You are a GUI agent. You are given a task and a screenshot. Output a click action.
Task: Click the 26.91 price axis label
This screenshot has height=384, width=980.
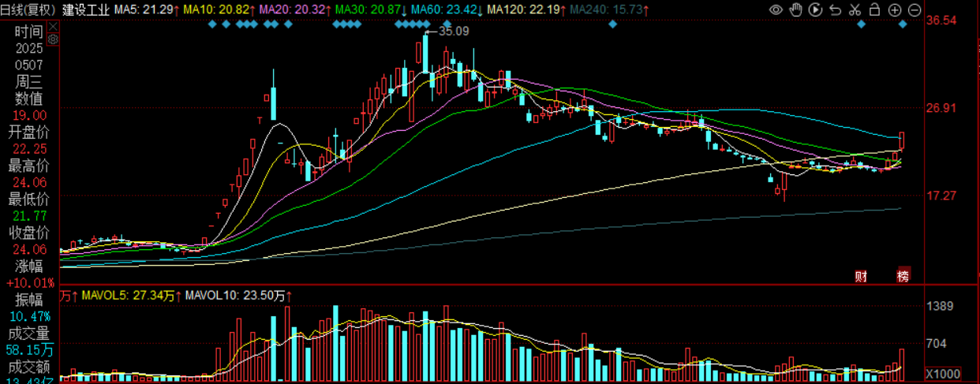941,107
